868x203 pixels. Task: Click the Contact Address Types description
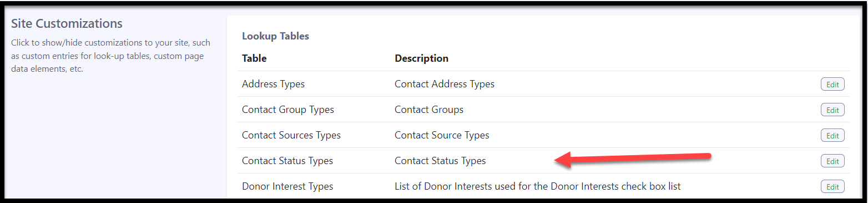(445, 84)
